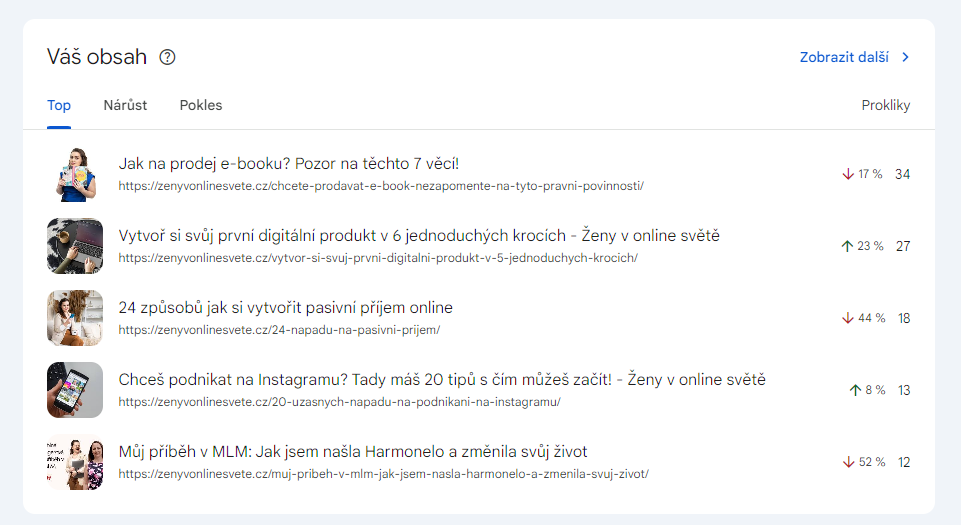The height and width of the screenshot is (525, 961).
Task: Open thumbnail of passive income article
Action: (x=75, y=318)
